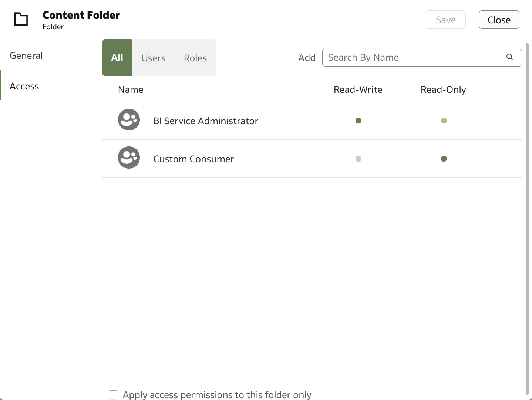Select the BI Service Administrator role avatar icon
532x400 pixels.
[x=128, y=119]
